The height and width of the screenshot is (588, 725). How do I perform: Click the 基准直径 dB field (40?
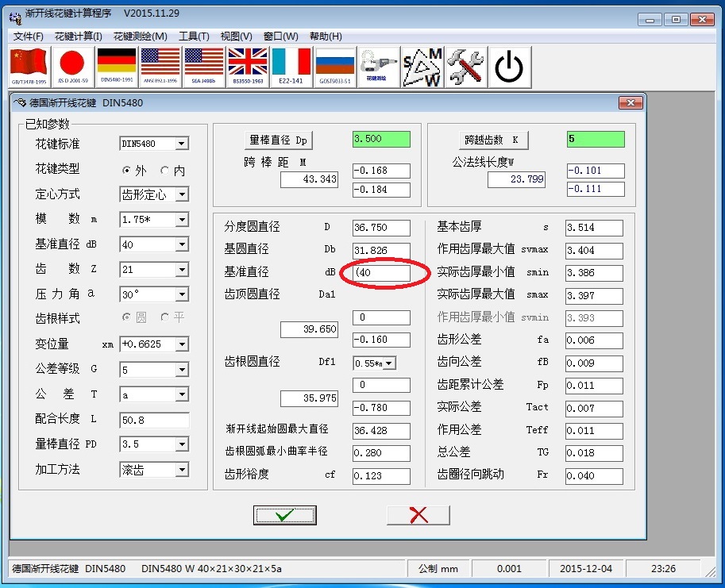tap(381, 272)
